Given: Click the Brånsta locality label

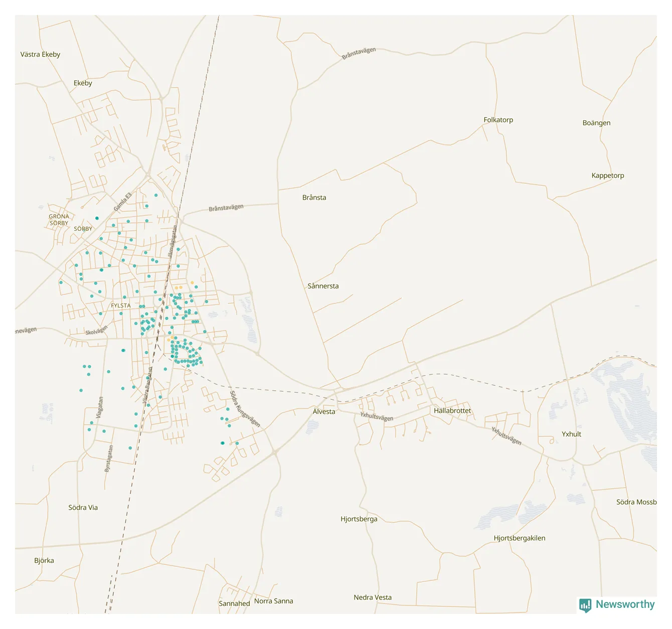Looking at the screenshot, I should (x=314, y=198).
